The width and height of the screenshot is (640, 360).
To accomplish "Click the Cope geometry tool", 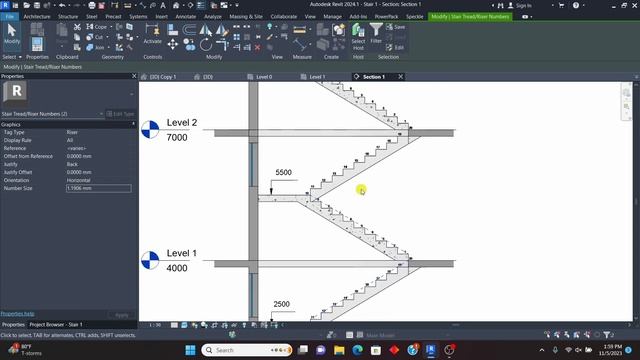I will (97, 27).
